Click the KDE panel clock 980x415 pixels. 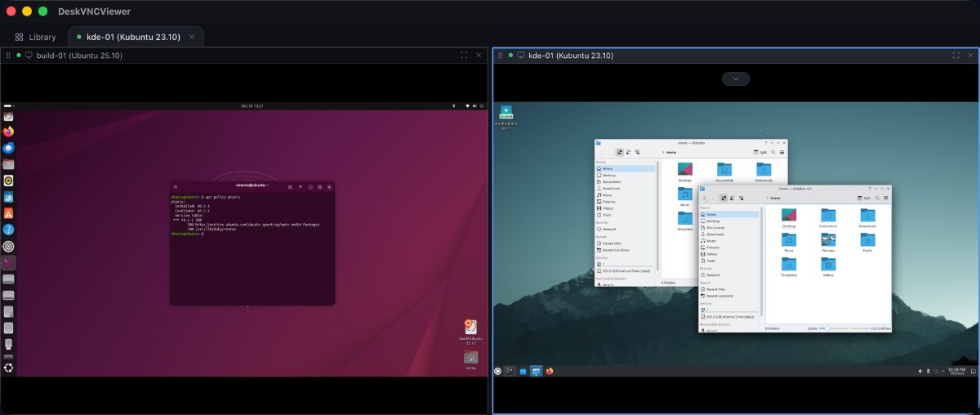(x=956, y=371)
